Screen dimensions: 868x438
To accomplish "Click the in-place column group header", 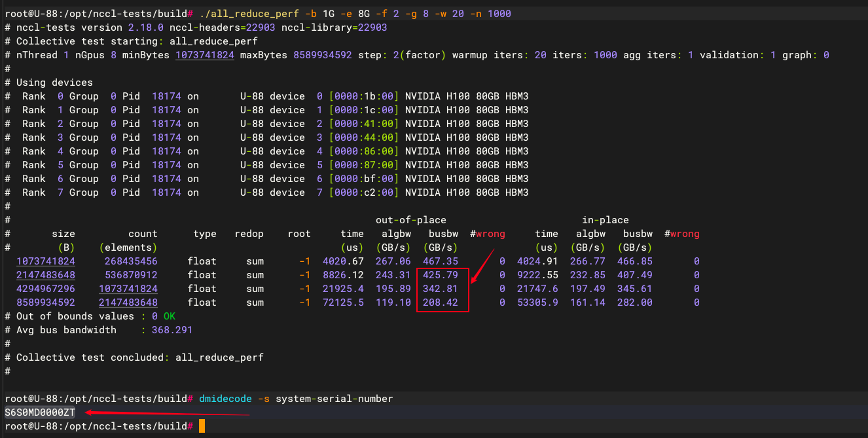I will [x=605, y=220].
